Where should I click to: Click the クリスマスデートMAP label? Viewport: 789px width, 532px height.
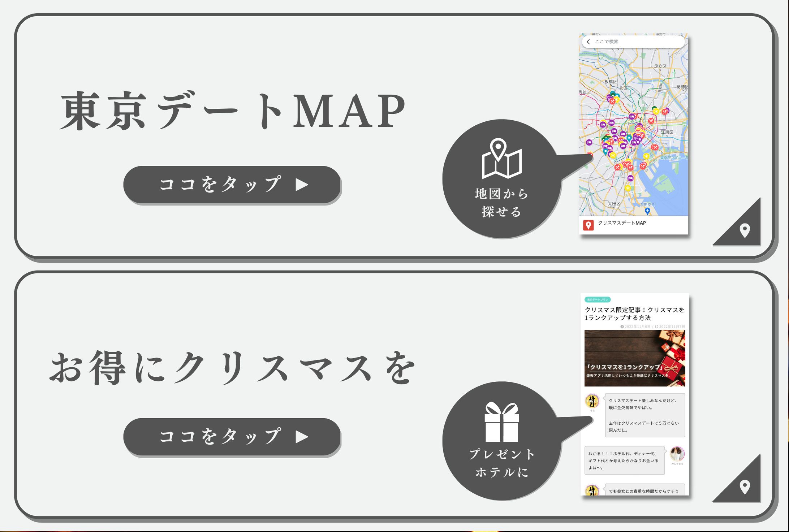coord(622,223)
